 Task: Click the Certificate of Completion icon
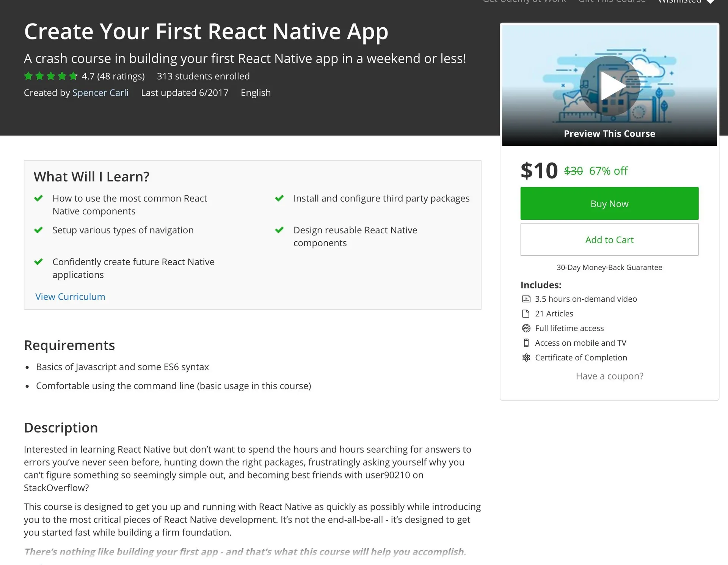pyautogui.click(x=526, y=357)
